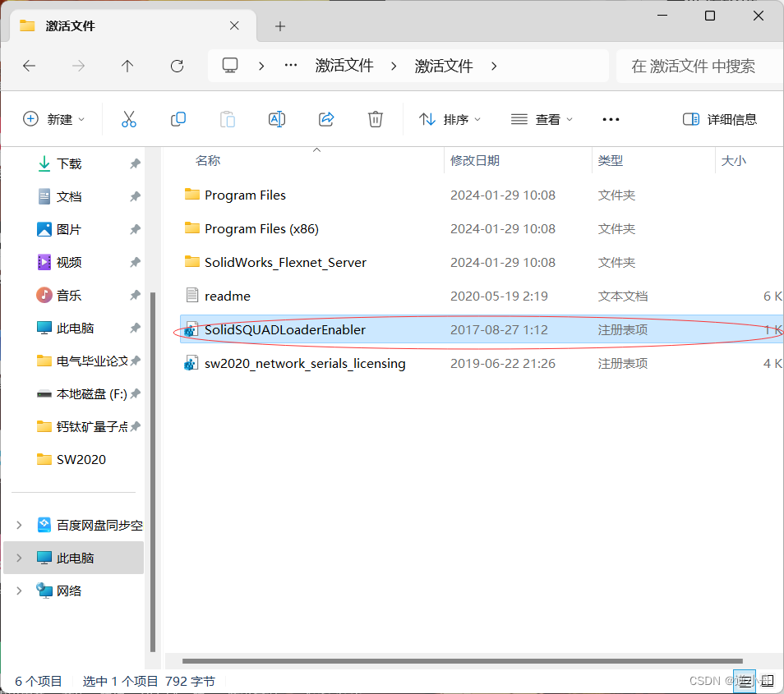Image resolution: width=784 pixels, height=694 pixels.
Task: Sort by 修改日期 column header
Action: [x=475, y=160]
